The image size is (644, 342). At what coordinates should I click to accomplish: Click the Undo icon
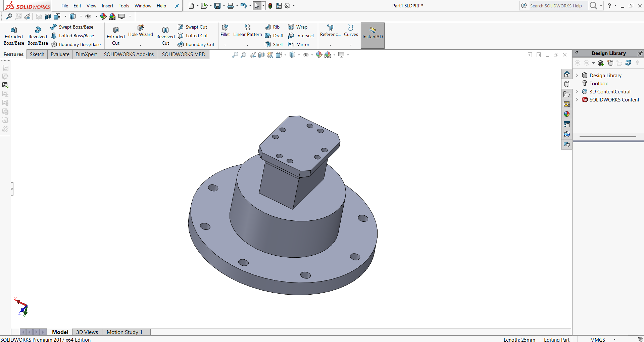(x=244, y=6)
